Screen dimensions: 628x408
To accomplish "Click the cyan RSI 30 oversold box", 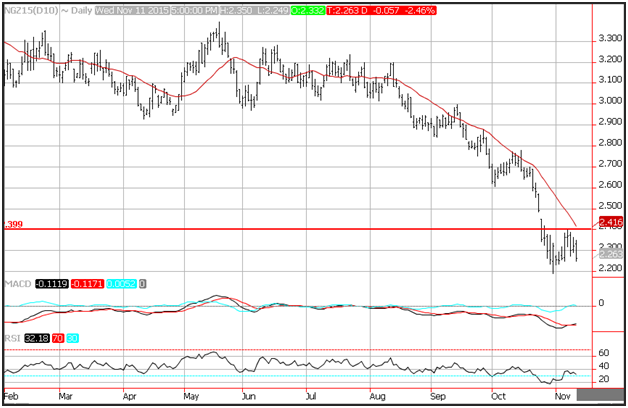I will pos(74,338).
